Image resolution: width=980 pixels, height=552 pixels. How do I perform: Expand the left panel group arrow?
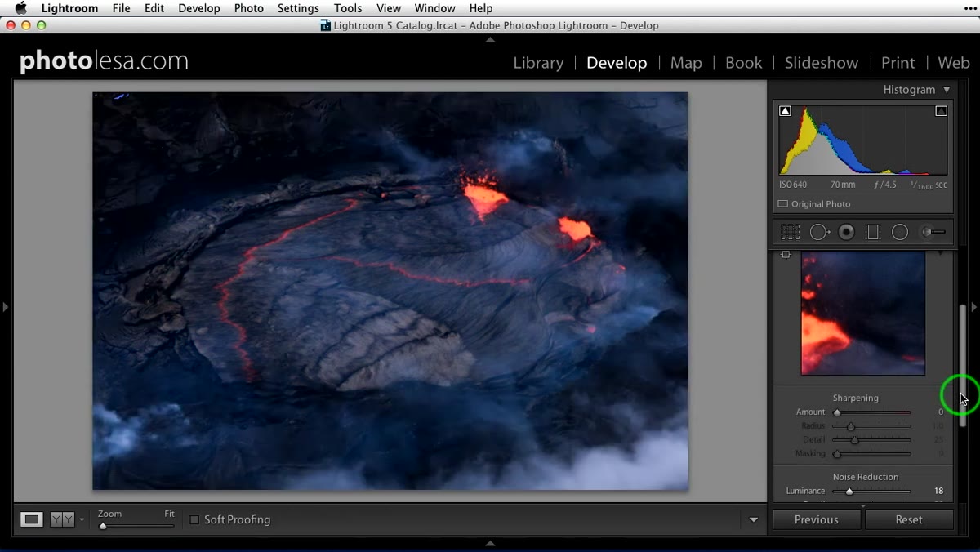5,307
